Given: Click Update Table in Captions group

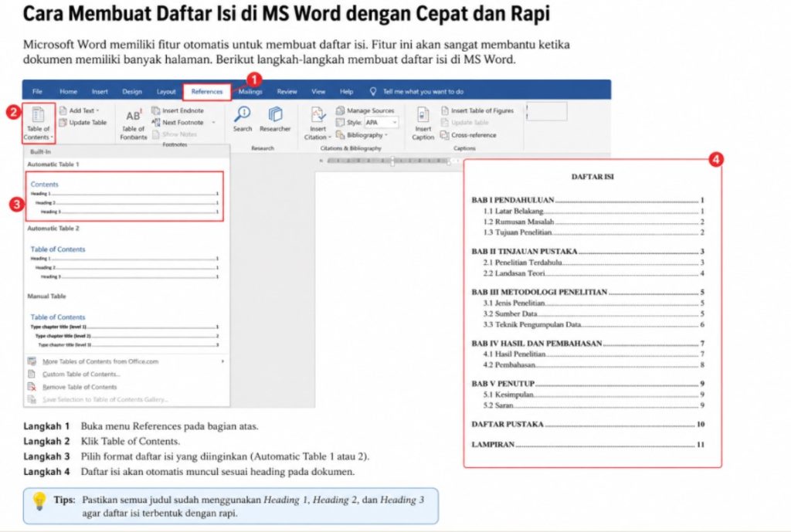Looking at the screenshot, I should point(464,123).
